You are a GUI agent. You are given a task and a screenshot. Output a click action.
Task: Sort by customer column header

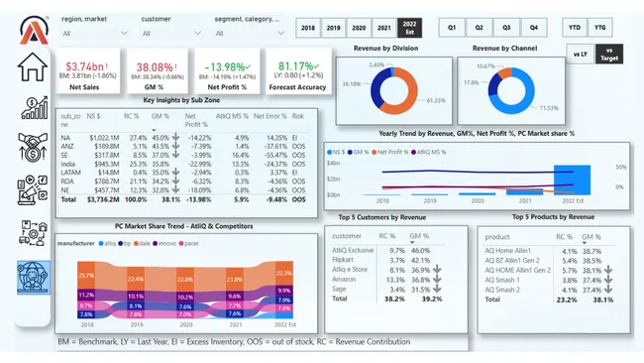pos(347,236)
